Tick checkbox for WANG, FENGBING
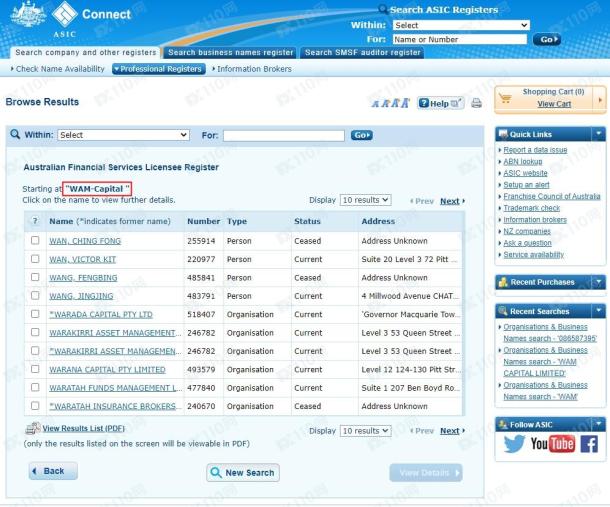Viewport: 610px width, 507px height. 35,277
